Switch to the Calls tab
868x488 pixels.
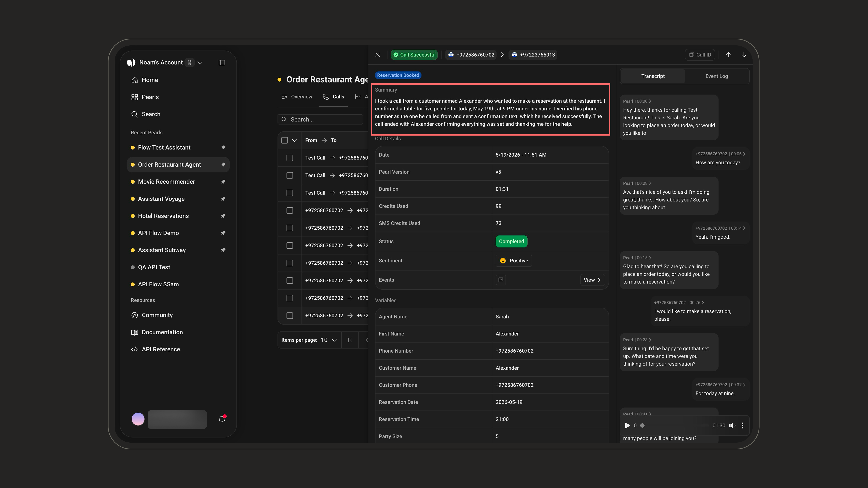click(x=333, y=97)
